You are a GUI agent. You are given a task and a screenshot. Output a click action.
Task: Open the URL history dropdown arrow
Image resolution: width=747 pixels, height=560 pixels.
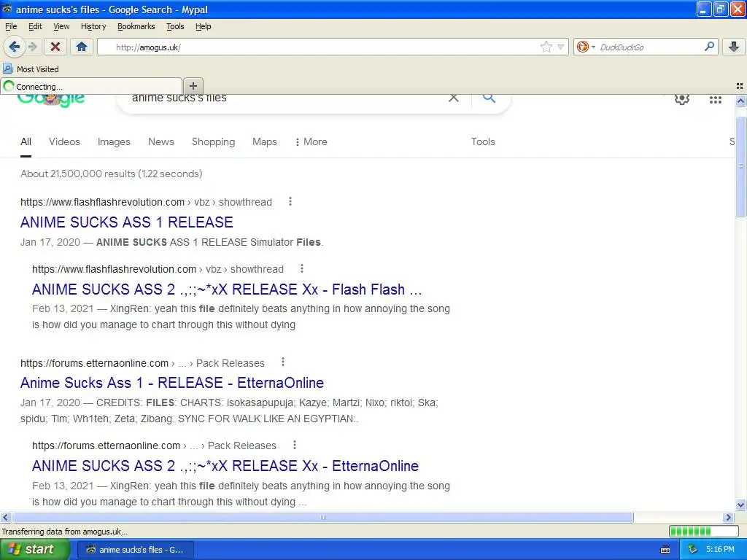pyautogui.click(x=561, y=47)
